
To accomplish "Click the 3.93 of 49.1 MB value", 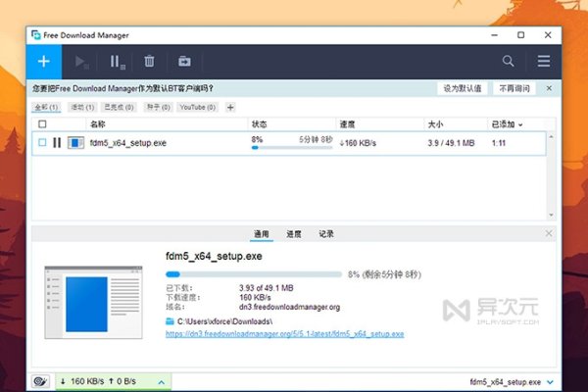I will tap(267, 288).
